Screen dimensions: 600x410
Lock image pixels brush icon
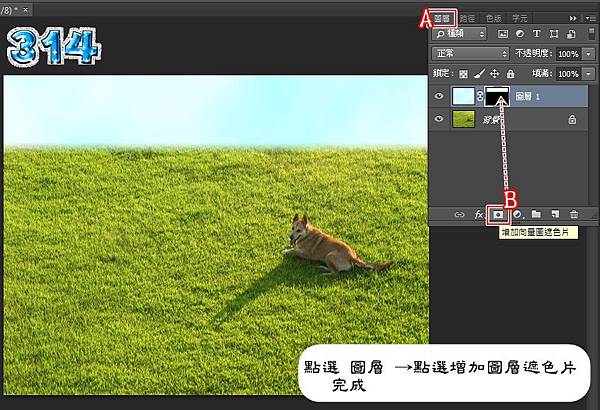coord(479,74)
